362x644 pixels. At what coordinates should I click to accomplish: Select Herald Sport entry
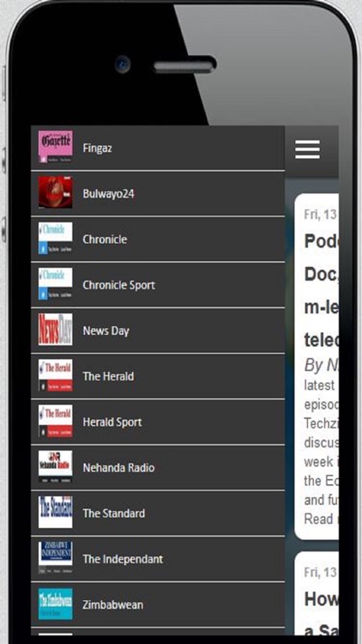click(158, 422)
